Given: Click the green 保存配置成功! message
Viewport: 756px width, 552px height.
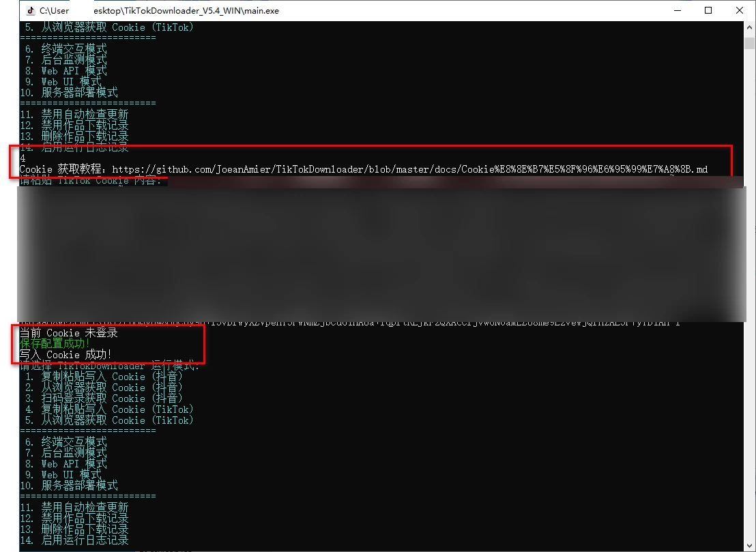Looking at the screenshot, I should point(55,343).
